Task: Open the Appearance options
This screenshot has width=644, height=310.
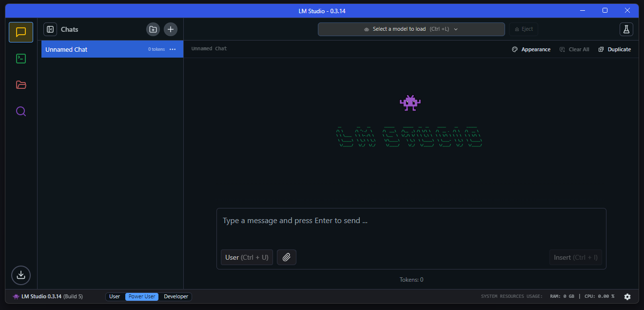Action: 531,49
